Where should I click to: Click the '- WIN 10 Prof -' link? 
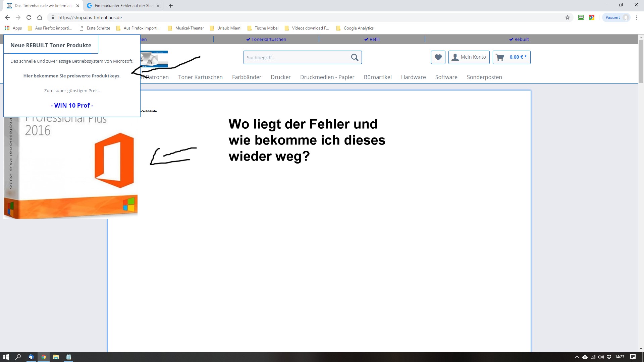click(x=72, y=105)
